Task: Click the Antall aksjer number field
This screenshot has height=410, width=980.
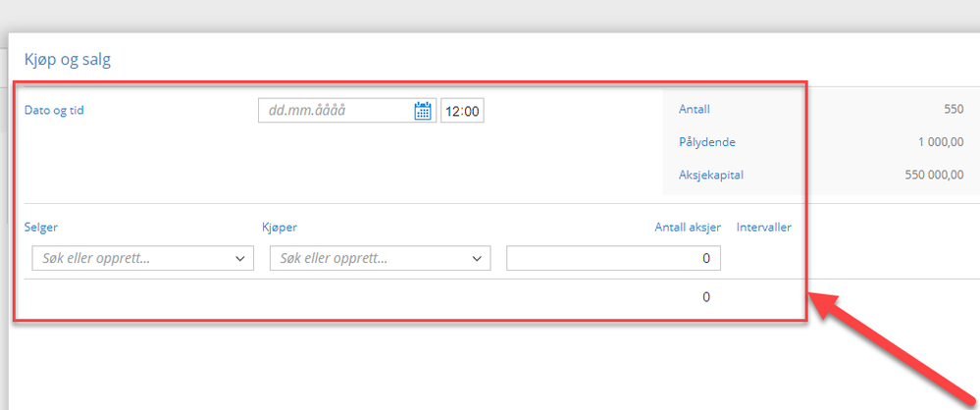Action: (x=613, y=258)
